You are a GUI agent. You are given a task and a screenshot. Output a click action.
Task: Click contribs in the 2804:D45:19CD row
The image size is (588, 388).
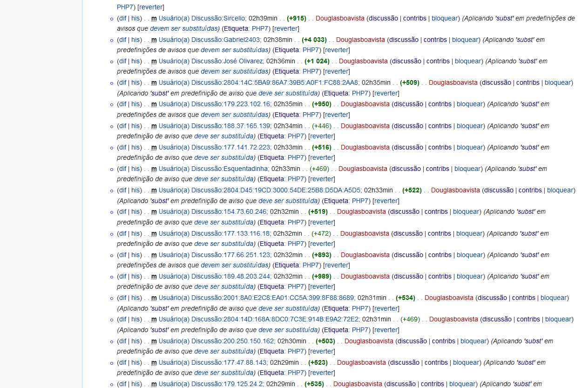[x=530, y=190]
